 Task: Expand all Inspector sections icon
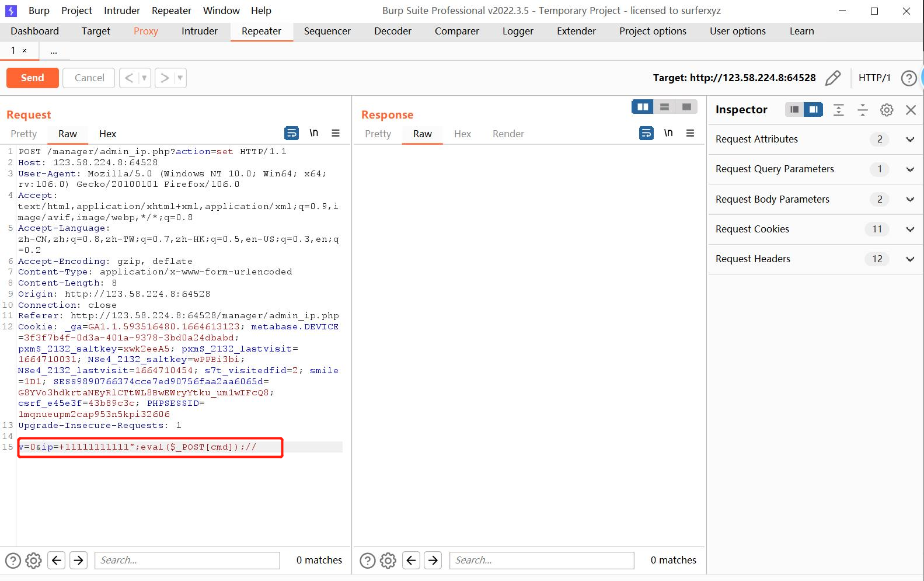click(x=839, y=110)
